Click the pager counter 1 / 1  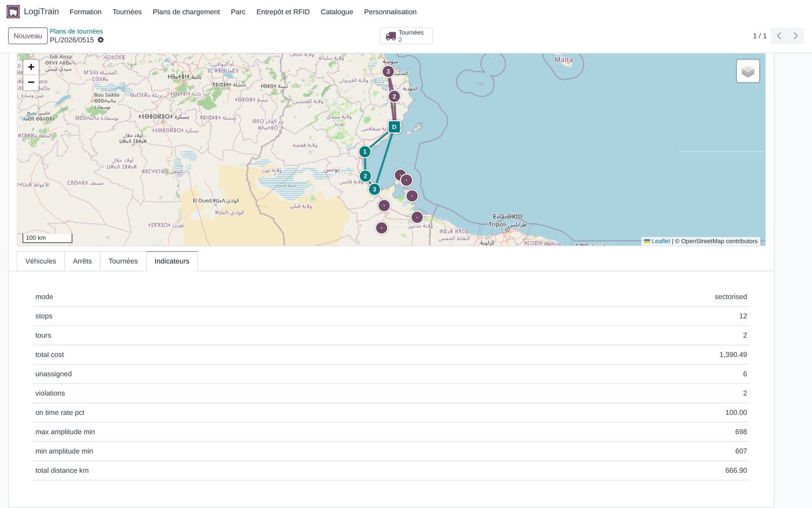tap(759, 36)
